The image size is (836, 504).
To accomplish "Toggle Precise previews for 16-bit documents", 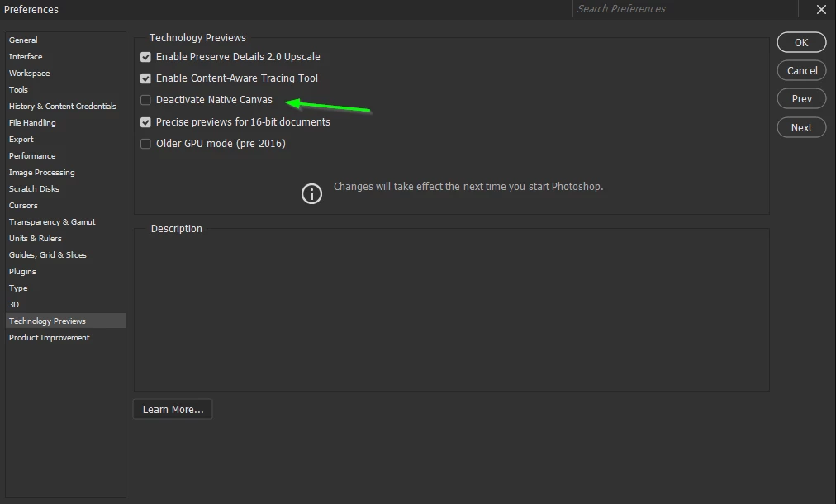I will pyautogui.click(x=145, y=122).
